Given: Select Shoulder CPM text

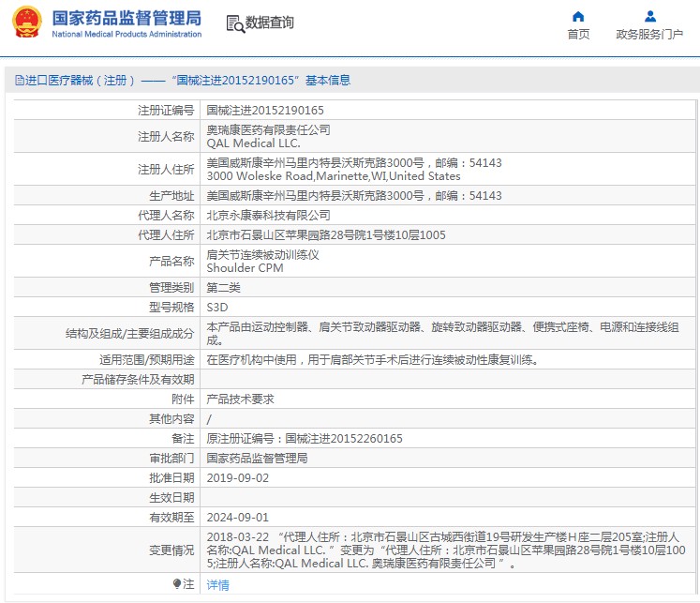Looking at the screenshot, I should (245, 268).
